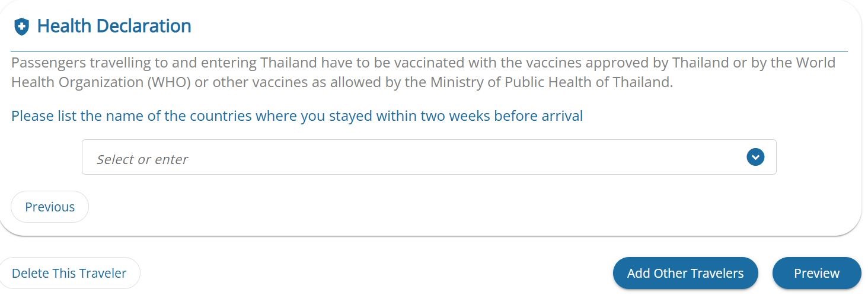Select the Health Declaration heading text
This screenshot has height=305, width=868.
[x=114, y=26]
